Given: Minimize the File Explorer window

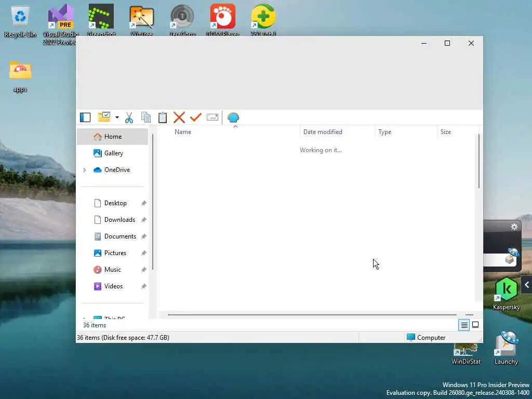Looking at the screenshot, I should click(x=424, y=43).
